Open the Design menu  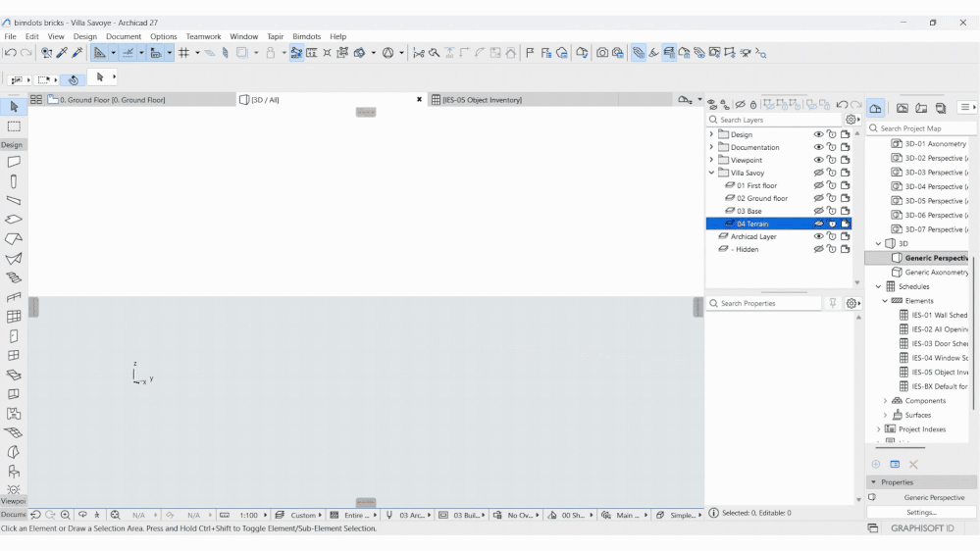pyautogui.click(x=85, y=36)
